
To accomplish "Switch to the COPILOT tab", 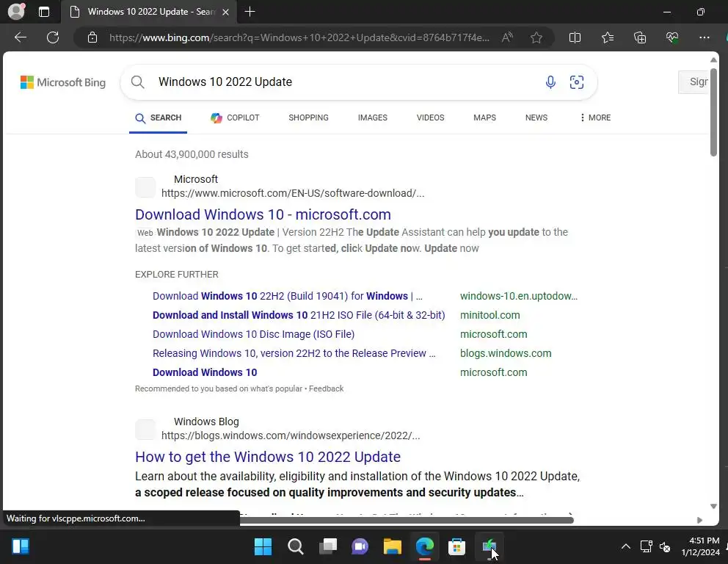I will click(235, 118).
